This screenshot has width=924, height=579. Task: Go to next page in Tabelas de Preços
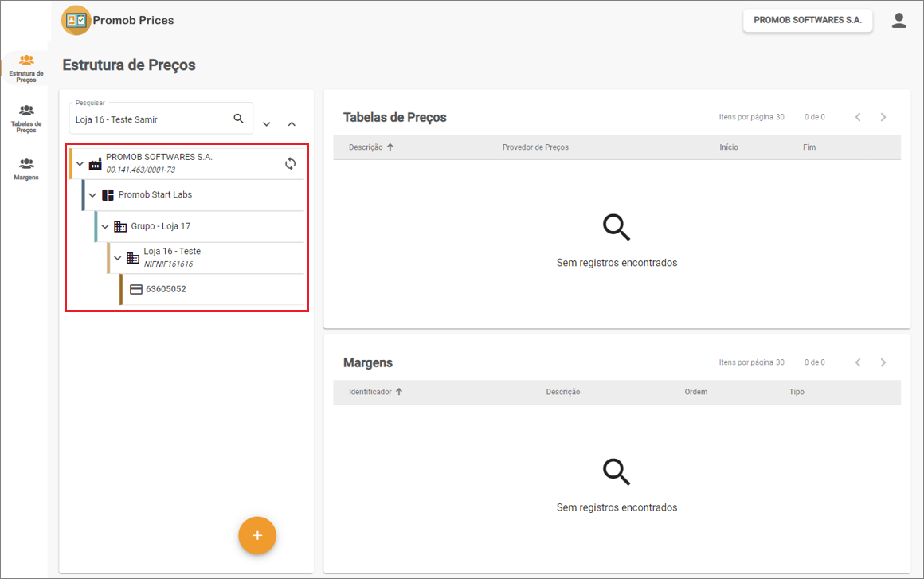[x=883, y=117]
